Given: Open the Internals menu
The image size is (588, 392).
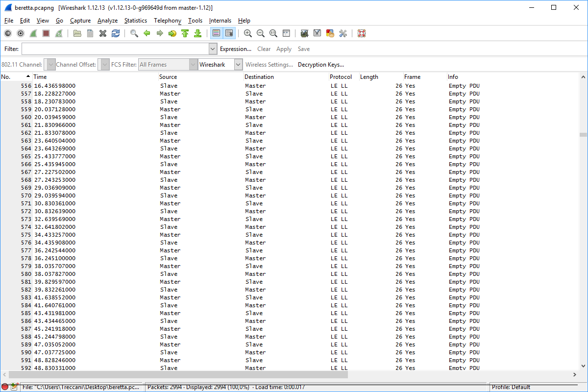Looking at the screenshot, I should 220,21.
